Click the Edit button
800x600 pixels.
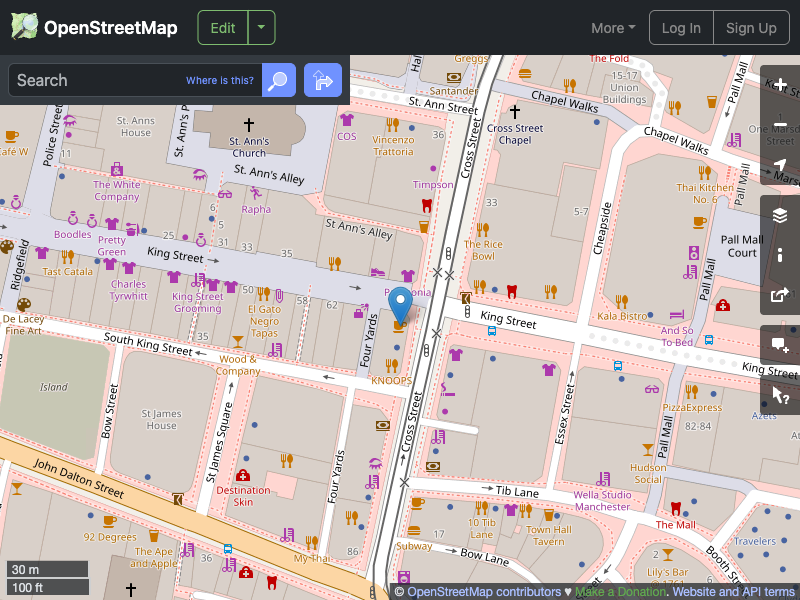pyautogui.click(x=222, y=27)
